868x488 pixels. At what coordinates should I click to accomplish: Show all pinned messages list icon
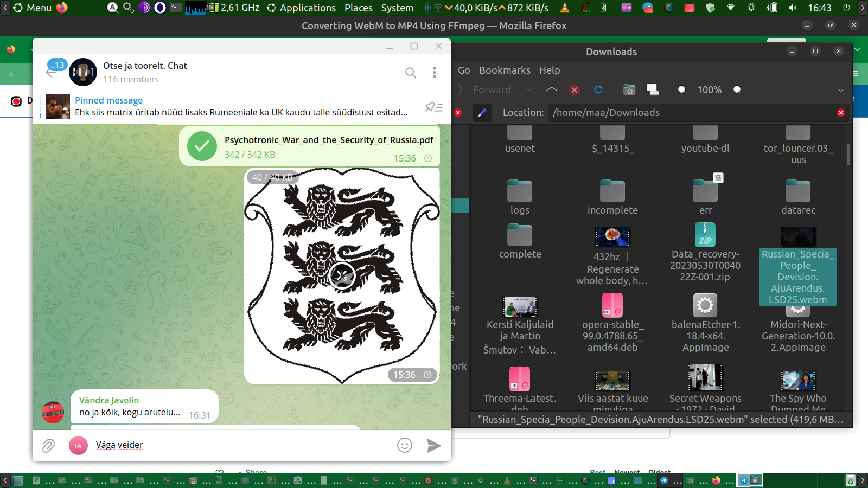433,107
